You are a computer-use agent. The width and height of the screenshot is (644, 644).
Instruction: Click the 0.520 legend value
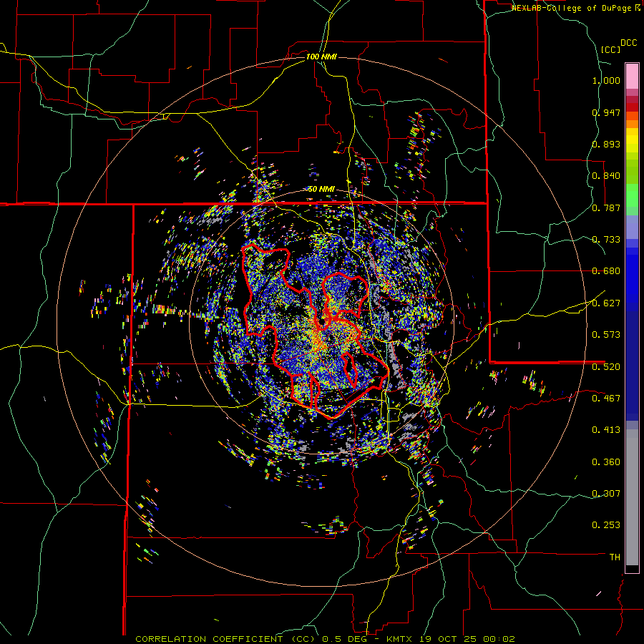point(606,366)
